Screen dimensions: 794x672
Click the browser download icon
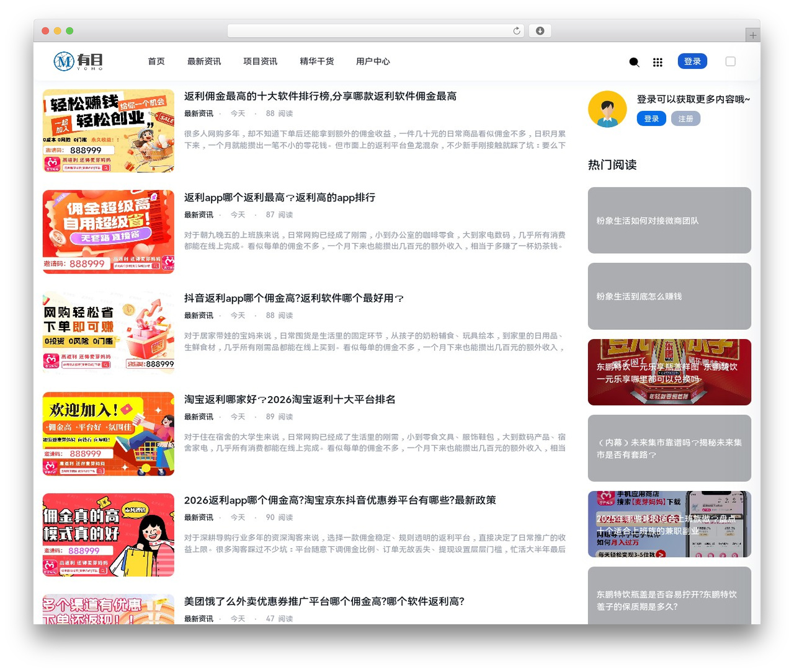(x=540, y=31)
